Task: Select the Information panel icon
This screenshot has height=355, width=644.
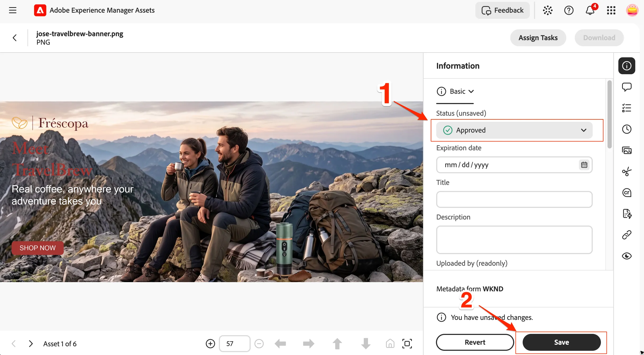Action: (627, 66)
